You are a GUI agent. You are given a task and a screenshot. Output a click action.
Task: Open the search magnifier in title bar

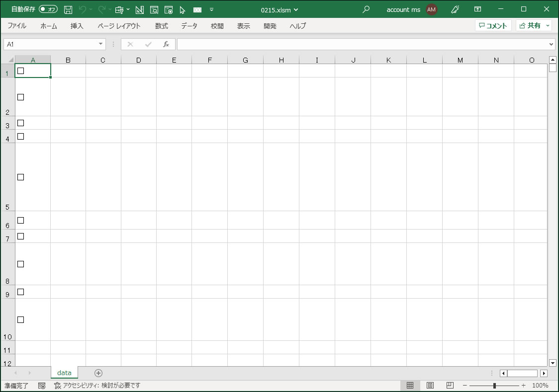coord(366,9)
